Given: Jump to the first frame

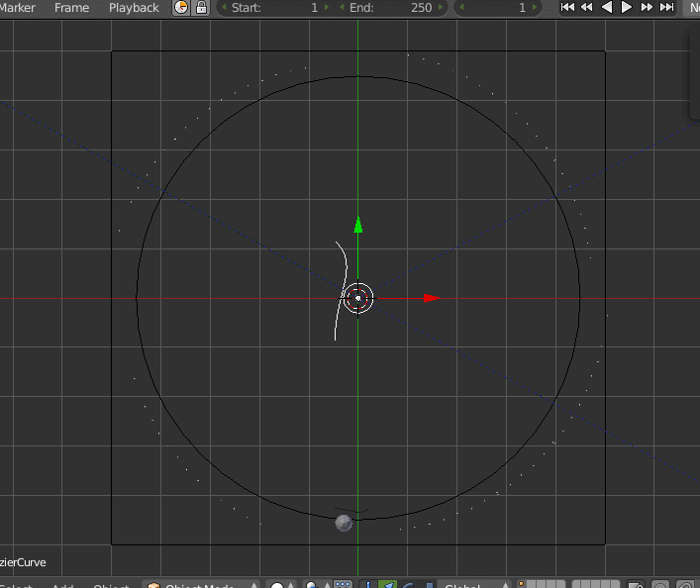Looking at the screenshot, I should click(x=567, y=7).
